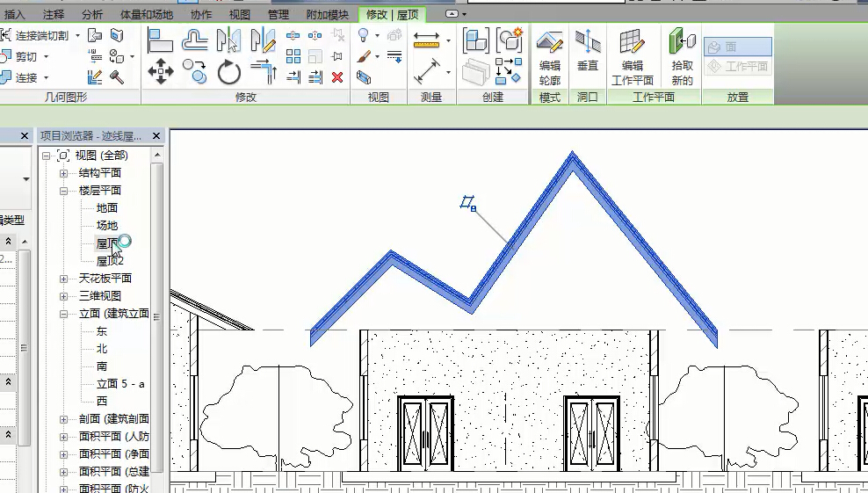The height and width of the screenshot is (493, 868).
Task: Open the Join geometry dropdown
Action: pos(46,77)
